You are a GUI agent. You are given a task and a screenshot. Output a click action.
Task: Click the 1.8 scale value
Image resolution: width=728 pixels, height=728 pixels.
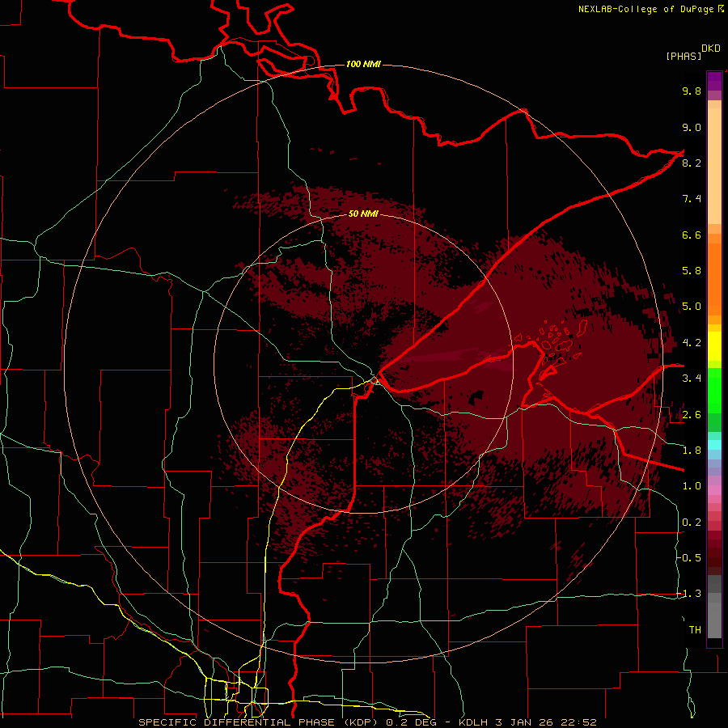tap(692, 451)
